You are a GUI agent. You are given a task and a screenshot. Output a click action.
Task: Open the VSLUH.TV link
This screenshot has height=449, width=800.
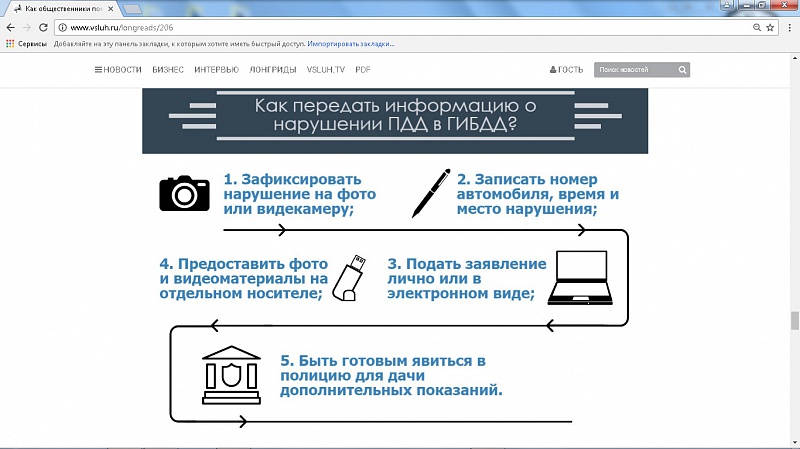[x=326, y=70]
